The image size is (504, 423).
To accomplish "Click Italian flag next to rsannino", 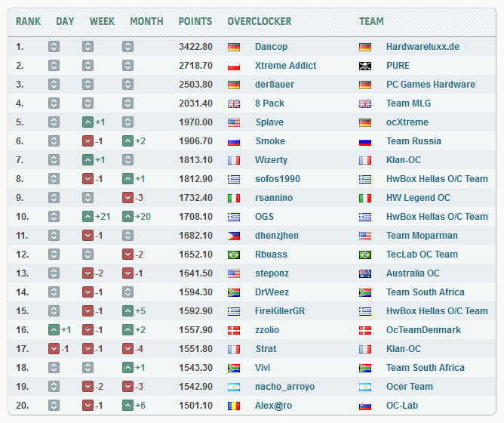I will pos(234,198).
